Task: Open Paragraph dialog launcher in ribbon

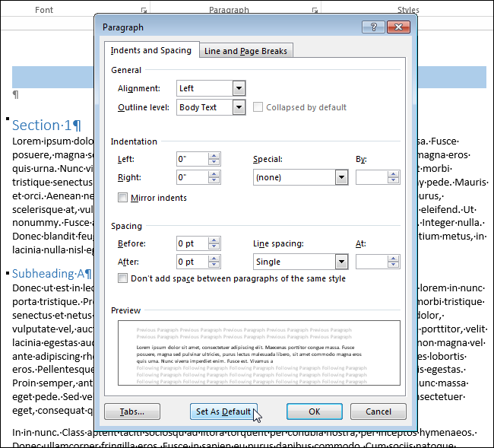Action: (315, 11)
